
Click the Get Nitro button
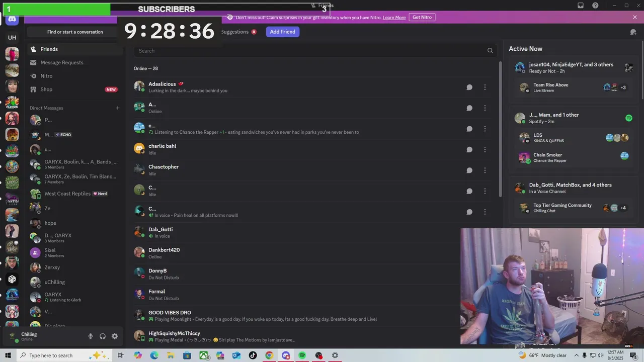point(422,17)
